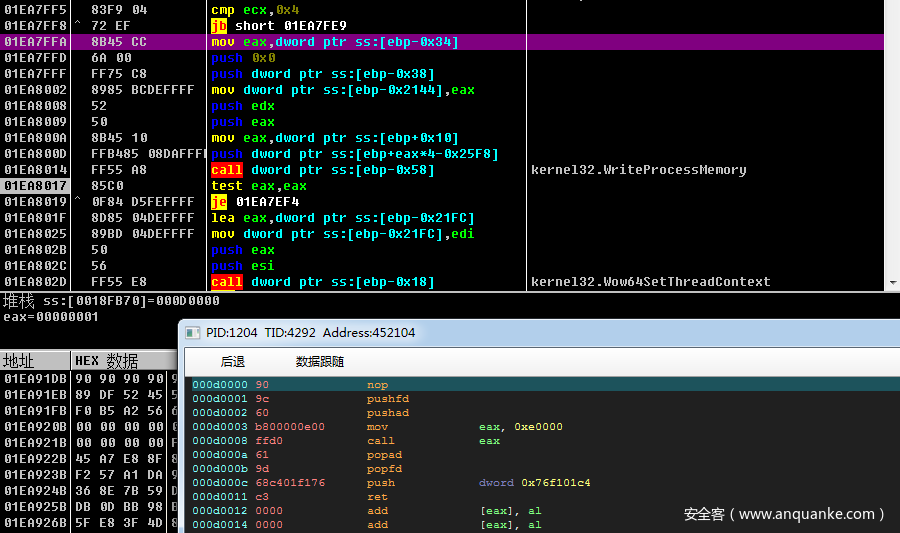Select the call to kernel32.Wow64SetThreadContext instruction

(x=322, y=282)
